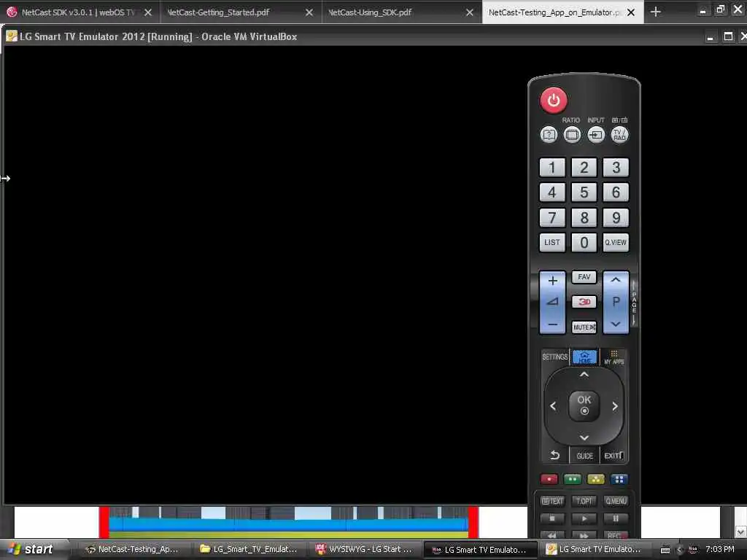The width and height of the screenshot is (747, 560).
Task: Click the FAV button on remote
Action: [x=584, y=277]
